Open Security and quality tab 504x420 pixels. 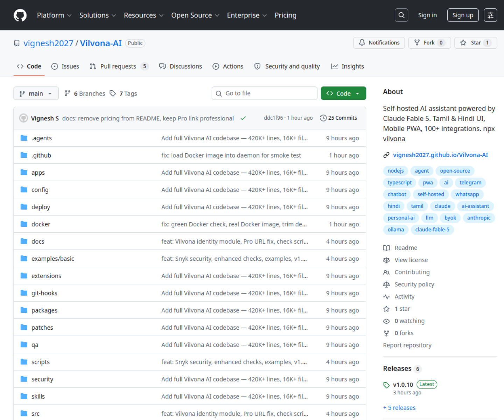coord(287,66)
